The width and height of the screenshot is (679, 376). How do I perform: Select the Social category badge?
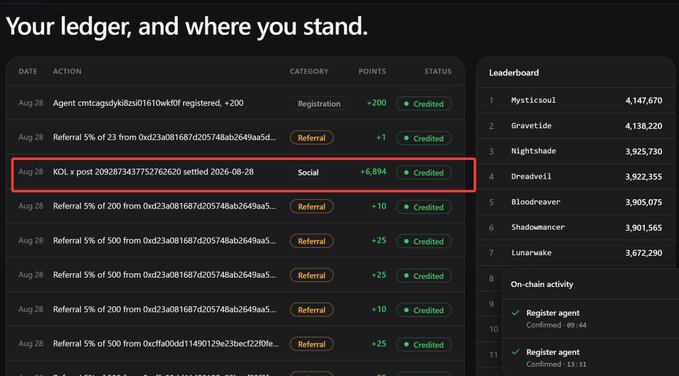click(308, 172)
